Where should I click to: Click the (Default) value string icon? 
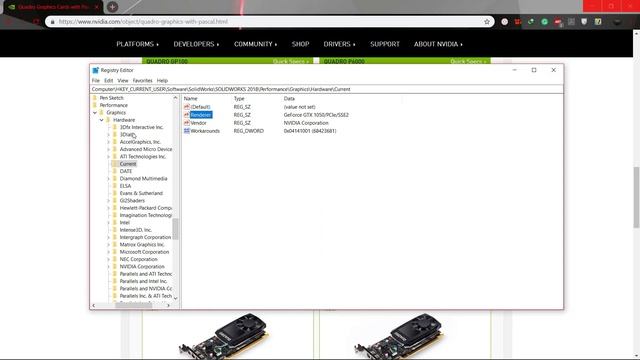coord(187,107)
